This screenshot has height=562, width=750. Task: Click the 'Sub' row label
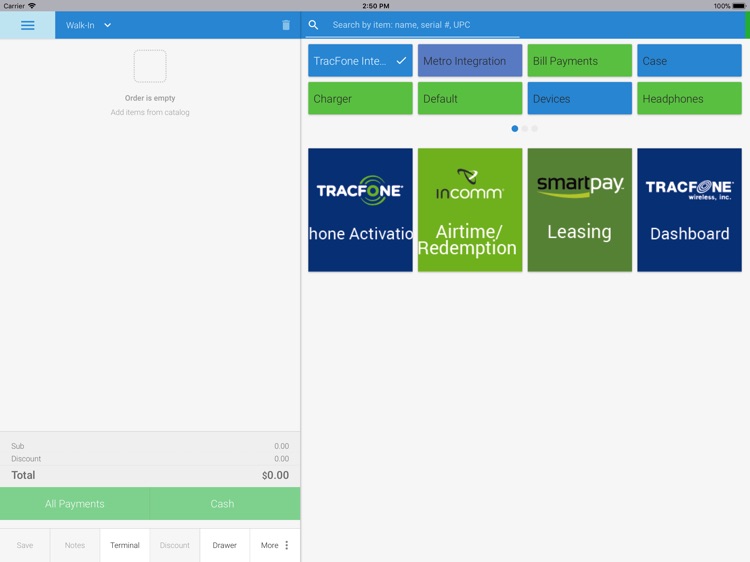tap(18, 446)
